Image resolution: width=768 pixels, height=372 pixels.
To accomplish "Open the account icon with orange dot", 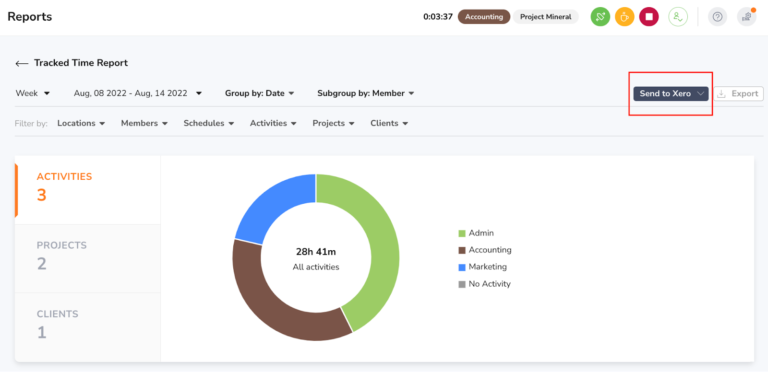I will [x=746, y=17].
